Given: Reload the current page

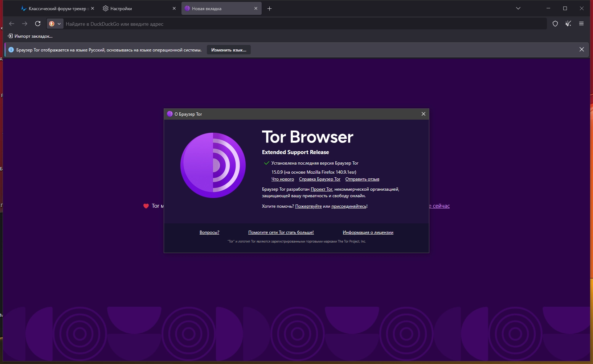Looking at the screenshot, I should (x=38, y=24).
